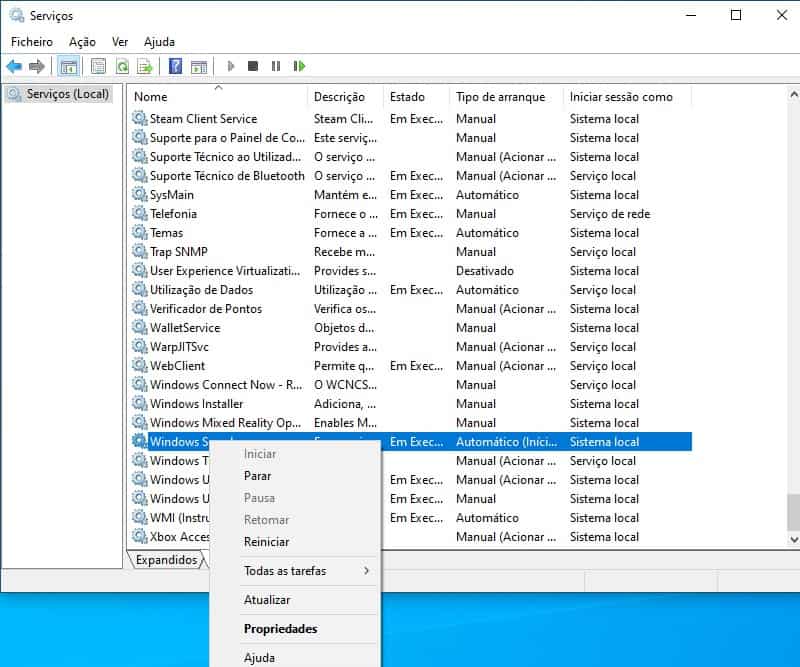Screen dimensions: 800x667
Task: Open the blue Help icon in the toolbar
Action: (175, 67)
